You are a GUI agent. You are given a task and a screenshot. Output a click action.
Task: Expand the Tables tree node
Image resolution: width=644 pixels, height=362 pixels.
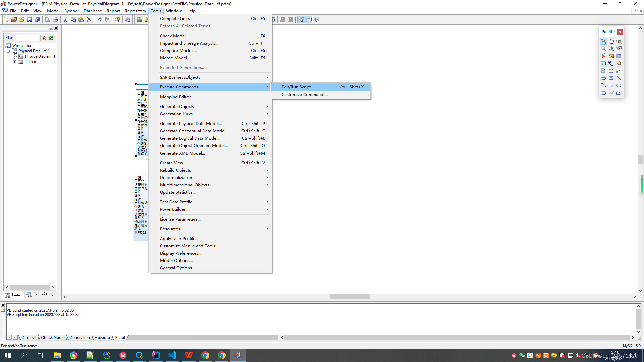(14, 62)
